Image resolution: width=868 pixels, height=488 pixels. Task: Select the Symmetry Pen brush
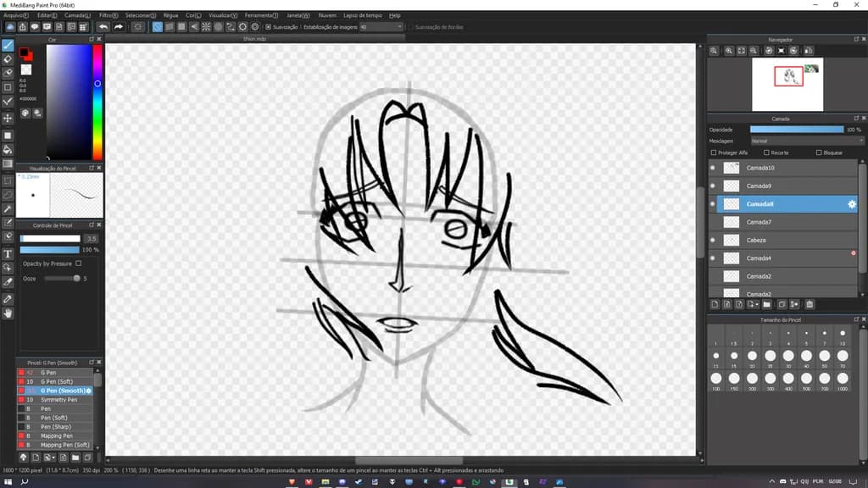click(x=55, y=400)
